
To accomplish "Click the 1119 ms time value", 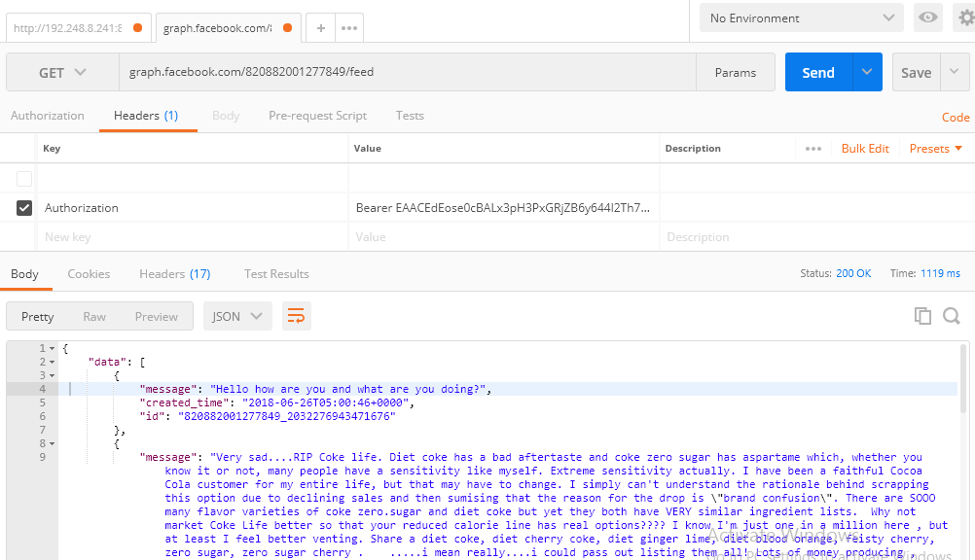I will click(940, 273).
